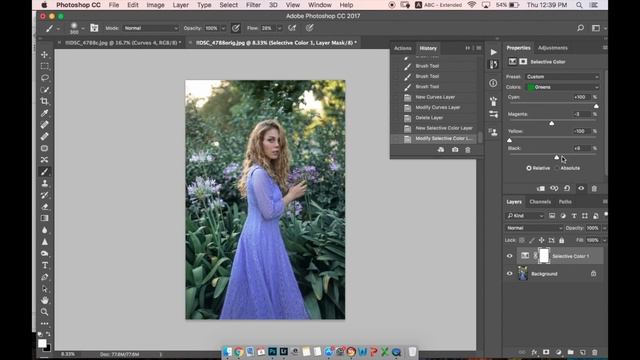Delete current state in History panel
Viewport: 640px width, 360px height.
[x=468, y=150]
